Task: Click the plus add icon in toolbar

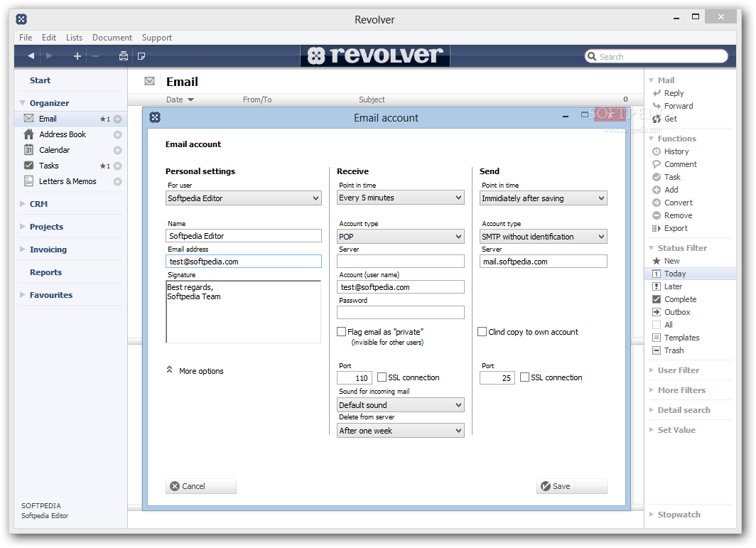Action: [x=77, y=56]
